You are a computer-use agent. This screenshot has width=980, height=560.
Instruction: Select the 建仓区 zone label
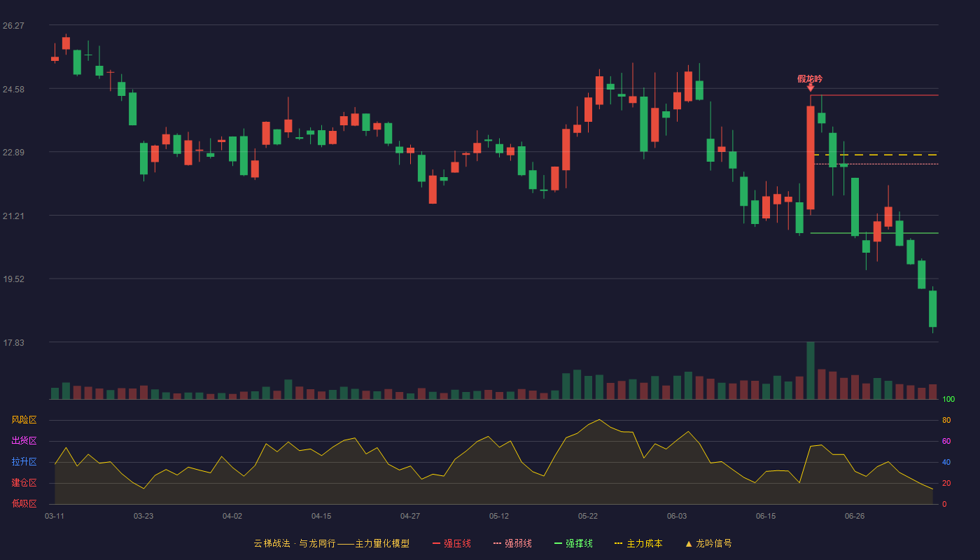click(24, 483)
